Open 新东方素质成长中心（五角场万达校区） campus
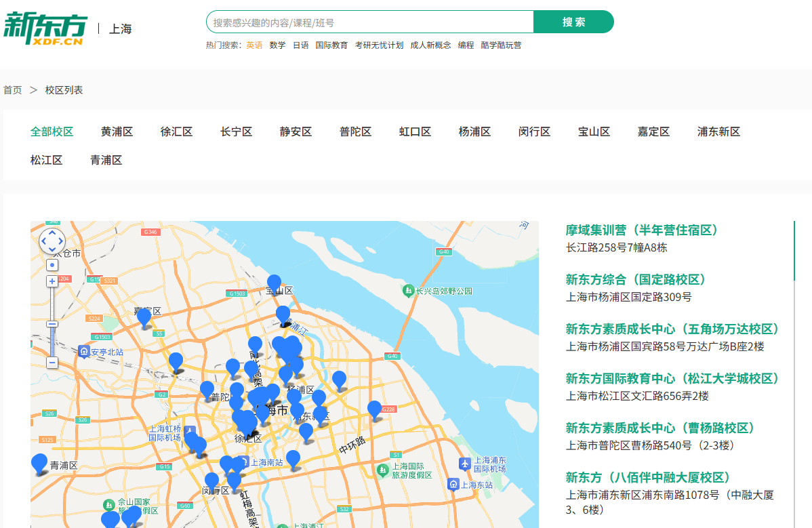This screenshot has height=528, width=812. tap(672, 329)
